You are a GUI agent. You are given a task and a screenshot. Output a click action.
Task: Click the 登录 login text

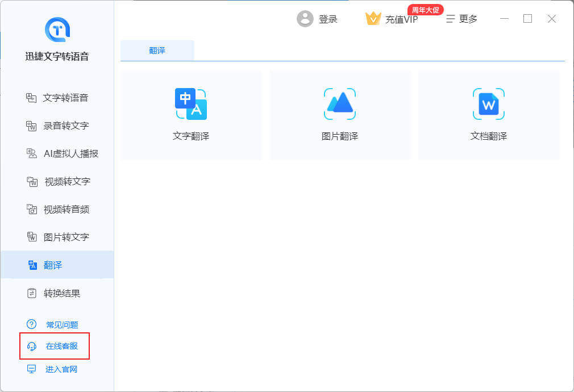[328, 19]
